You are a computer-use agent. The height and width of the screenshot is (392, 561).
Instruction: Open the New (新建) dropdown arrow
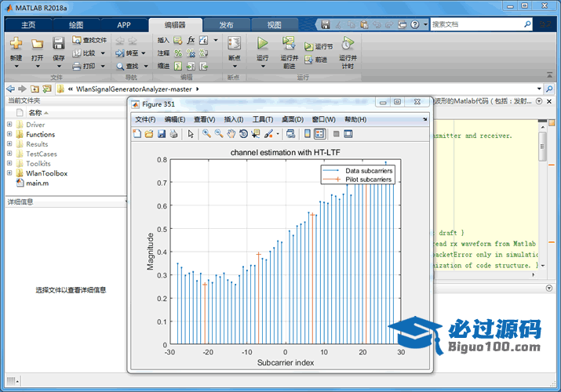(16, 67)
